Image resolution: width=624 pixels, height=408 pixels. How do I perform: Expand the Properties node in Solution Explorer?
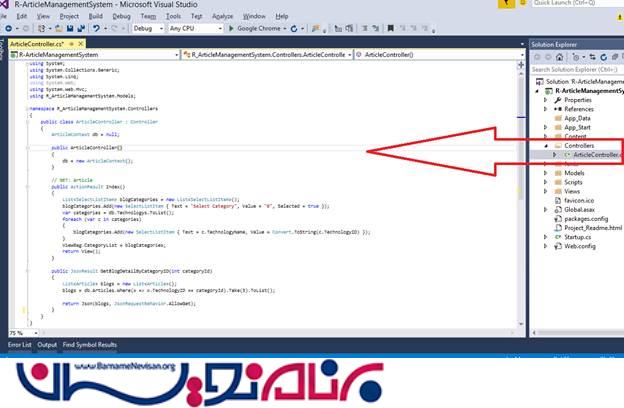(546, 100)
